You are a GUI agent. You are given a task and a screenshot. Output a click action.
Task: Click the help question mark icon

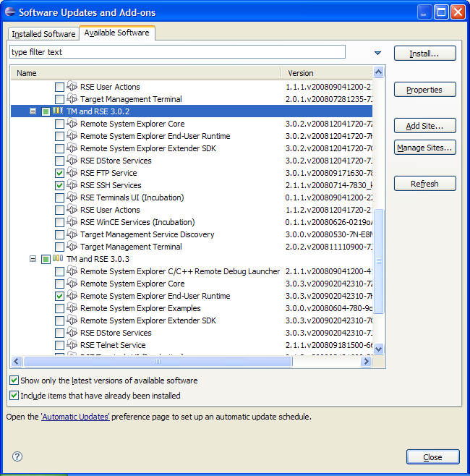(17, 456)
